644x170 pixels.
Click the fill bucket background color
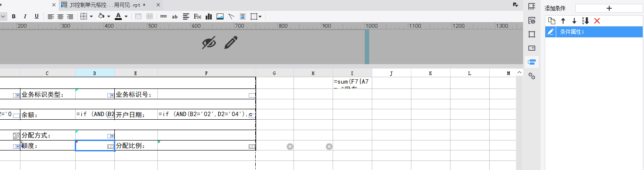point(101,16)
